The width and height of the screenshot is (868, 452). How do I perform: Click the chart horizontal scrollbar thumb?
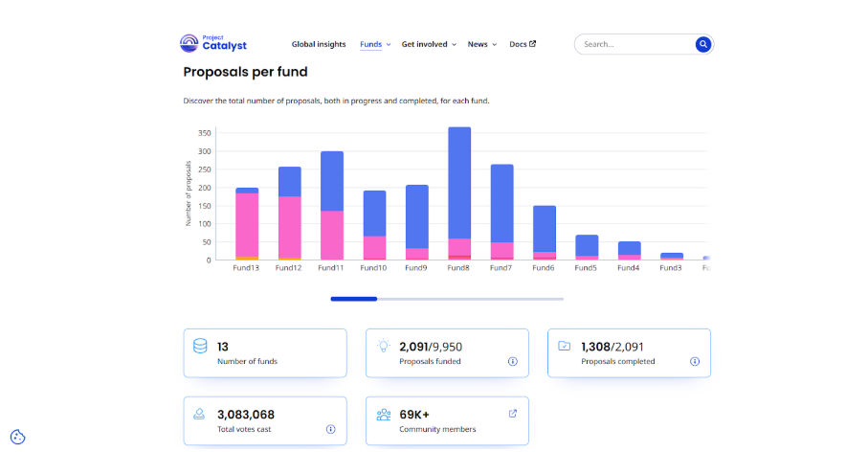click(x=354, y=299)
